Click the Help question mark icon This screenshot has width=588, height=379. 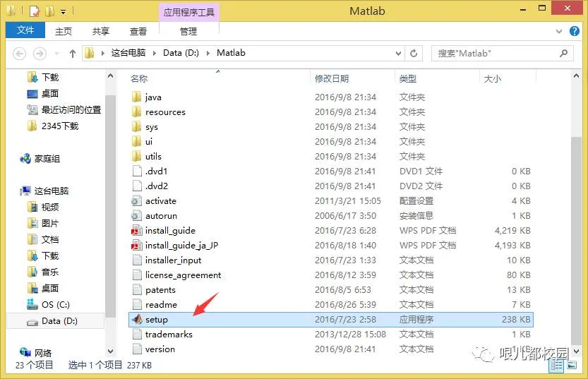pos(574,31)
